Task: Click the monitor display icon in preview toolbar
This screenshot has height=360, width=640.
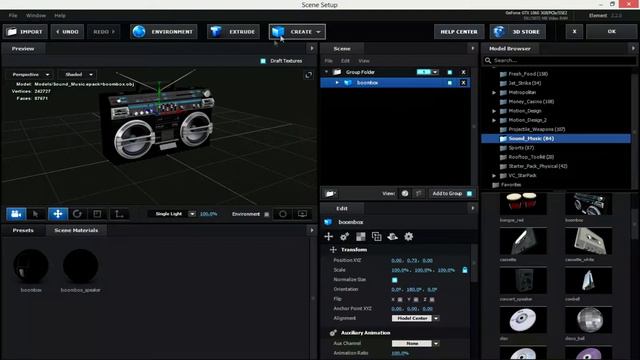Action: (302, 214)
